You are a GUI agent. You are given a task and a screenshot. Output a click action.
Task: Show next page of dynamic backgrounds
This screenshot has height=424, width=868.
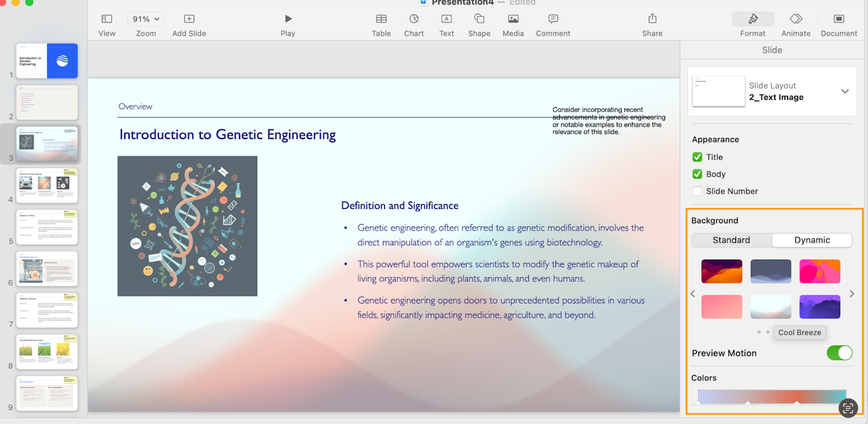852,294
